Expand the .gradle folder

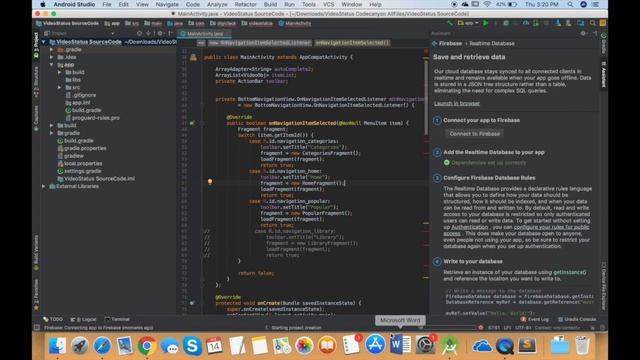pos(51,50)
